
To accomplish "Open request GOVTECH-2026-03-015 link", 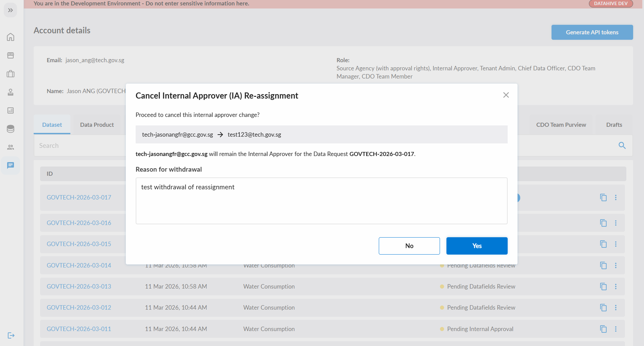I will tap(79, 244).
